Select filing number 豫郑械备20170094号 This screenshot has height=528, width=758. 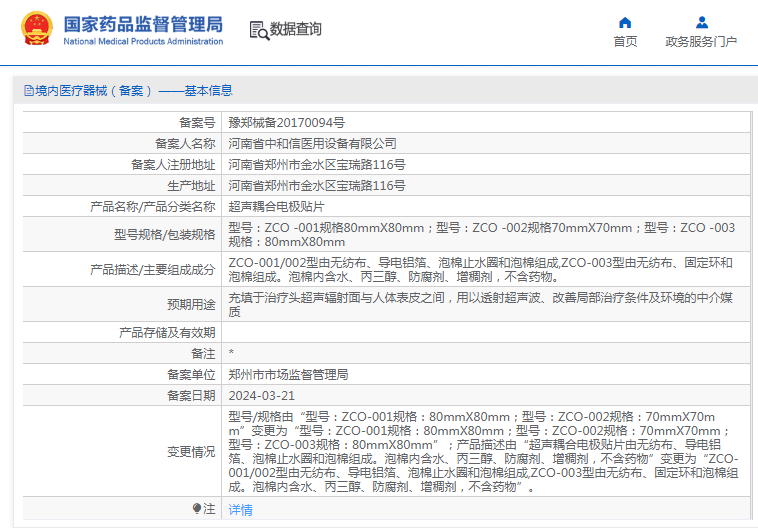[286, 122]
